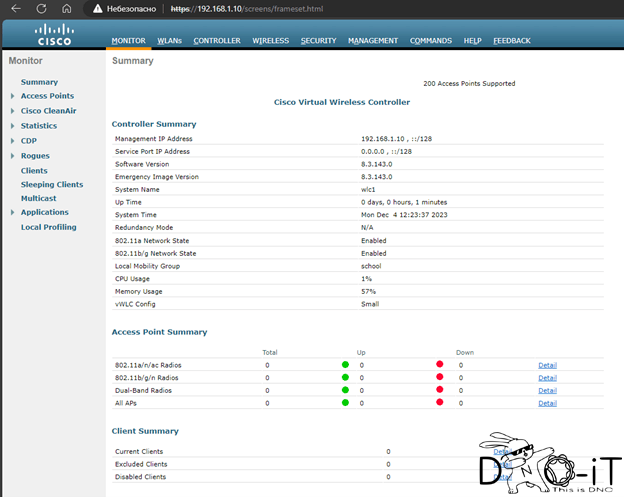The width and height of the screenshot is (624, 497).
Task: Expand the Cisco CleanAir arrow
Action: (x=12, y=111)
